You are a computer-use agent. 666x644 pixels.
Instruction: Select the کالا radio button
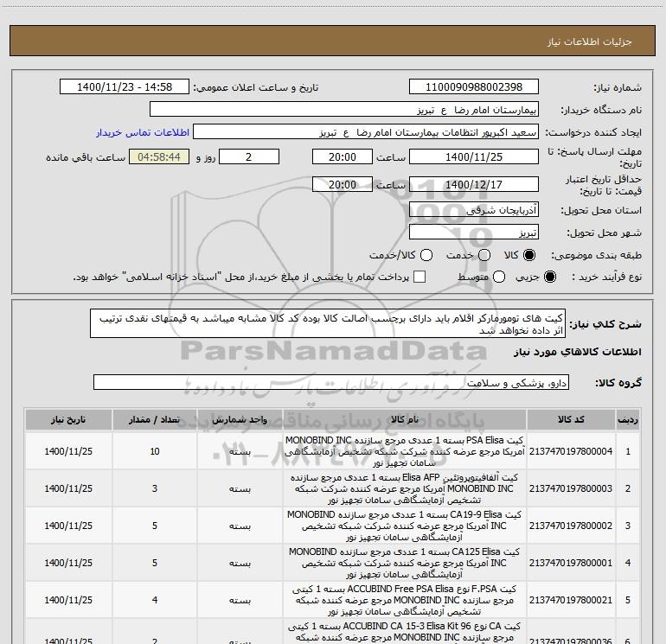(529, 255)
